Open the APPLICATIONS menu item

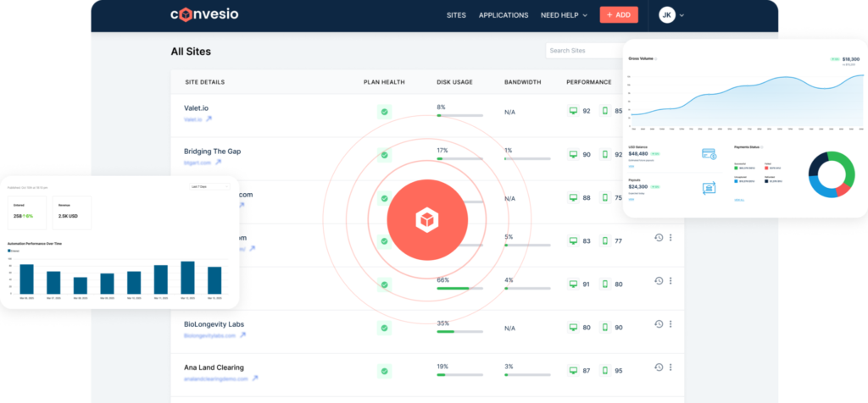pyautogui.click(x=504, y=15)
